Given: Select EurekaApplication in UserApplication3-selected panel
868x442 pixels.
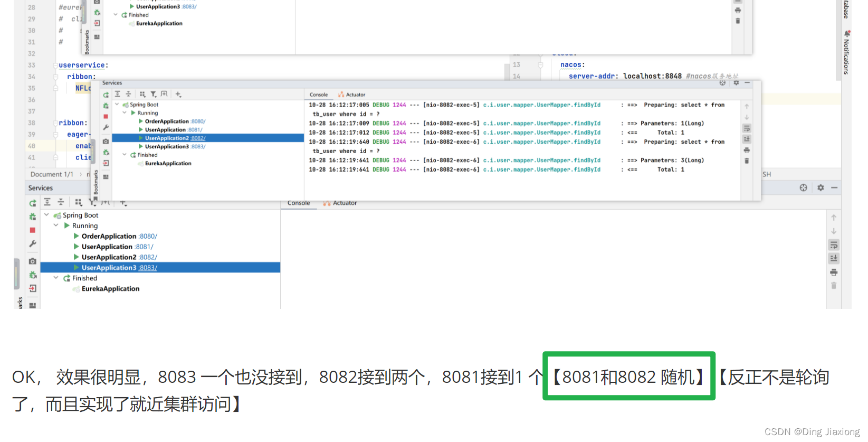Looking at the screenshot, I should (111, 289).
